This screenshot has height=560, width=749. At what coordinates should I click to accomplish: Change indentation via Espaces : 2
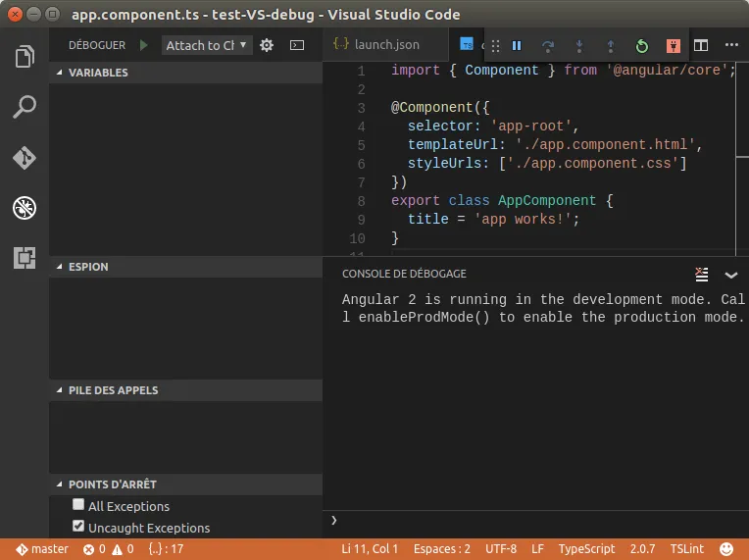click(x=442, y=549)
